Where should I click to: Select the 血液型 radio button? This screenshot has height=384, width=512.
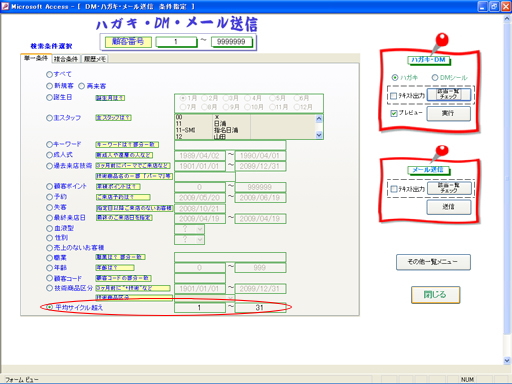(49, 228)
